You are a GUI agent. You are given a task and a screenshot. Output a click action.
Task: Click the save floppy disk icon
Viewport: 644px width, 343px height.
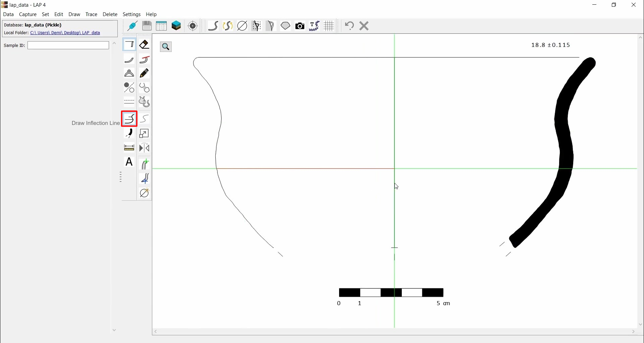pyautogui.click(x=147, y=26)
